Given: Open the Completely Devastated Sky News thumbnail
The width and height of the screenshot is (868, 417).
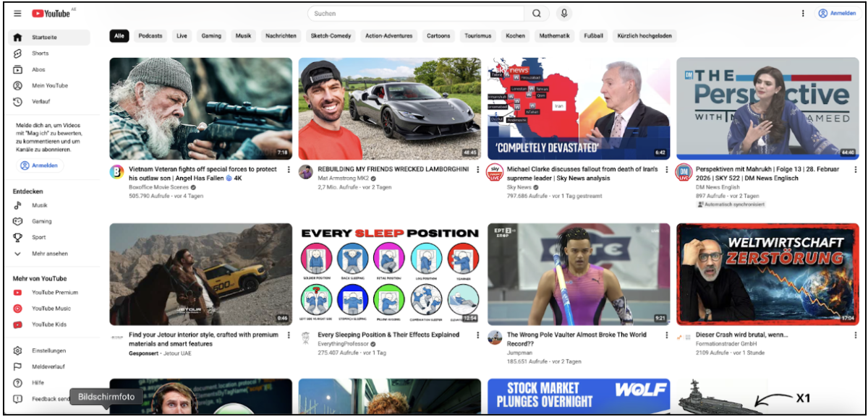Looking at the screenshot, I should coord(579,108).
